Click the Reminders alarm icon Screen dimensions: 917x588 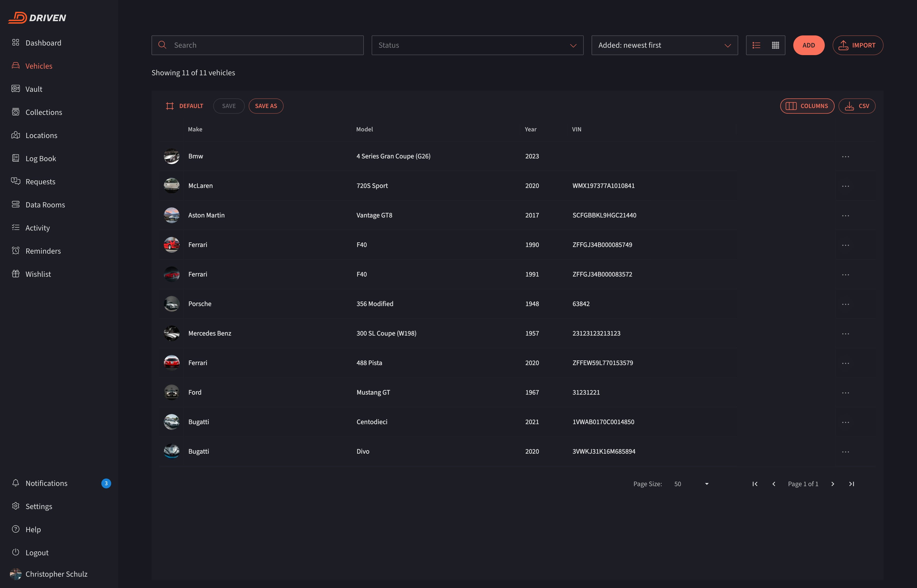tap(16, 250)
